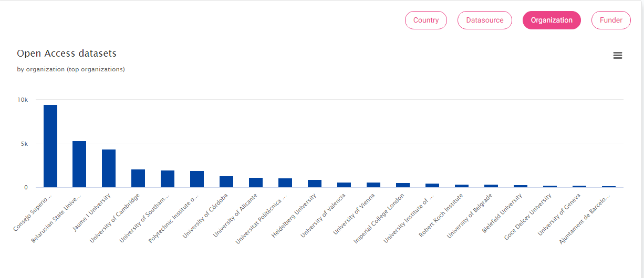Click the Heidelberg University bar

[315, 184]
